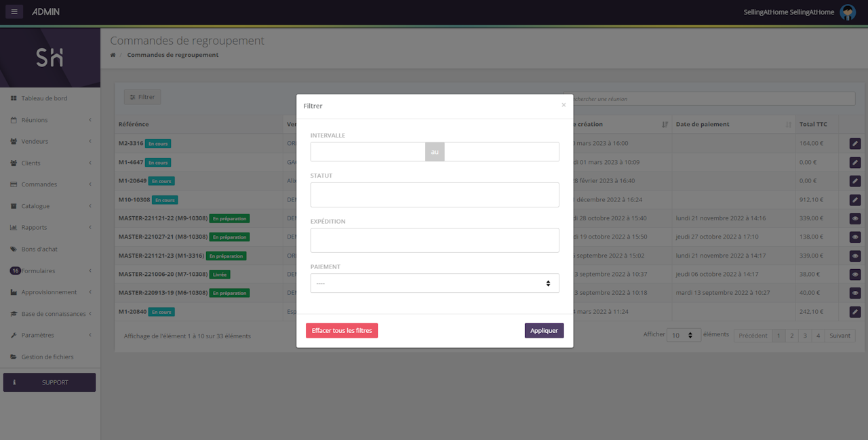The height and width of the screenshot is (440, 868).
Task: Open Gestion de fichiers menu item
Action: [x=47, y=357]
